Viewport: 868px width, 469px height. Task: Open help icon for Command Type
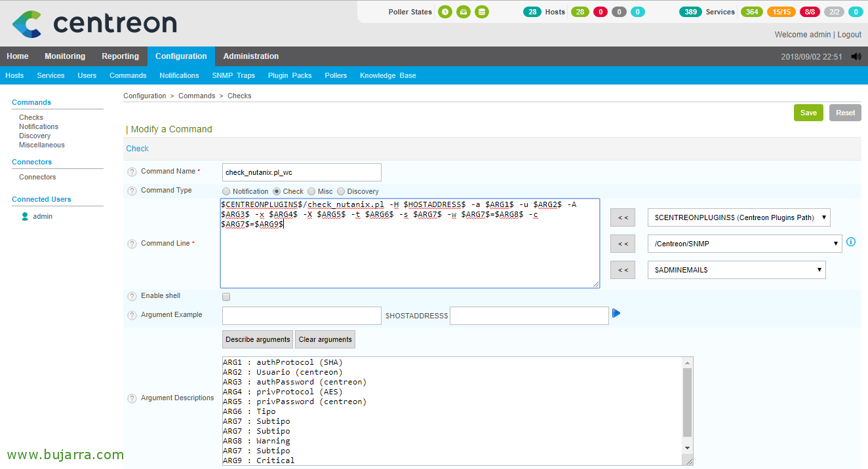pos(132,191)
